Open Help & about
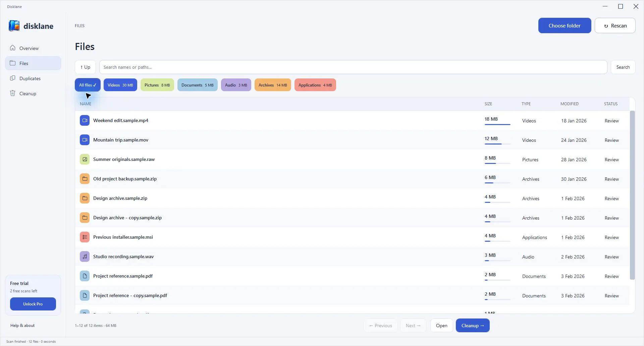This screenshot has width=644, height=346. (x=22, y=325)
